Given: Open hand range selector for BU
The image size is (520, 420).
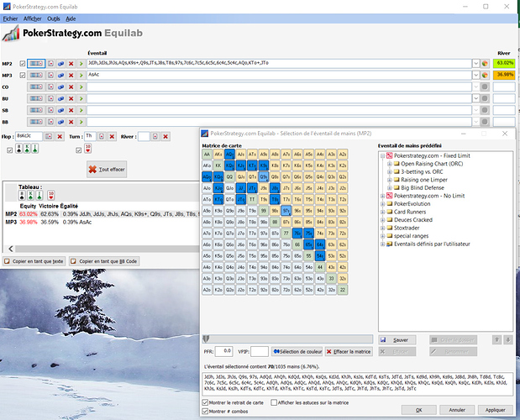Looking at the screenshot, I should pyautogui.click(x=36, y=98).
